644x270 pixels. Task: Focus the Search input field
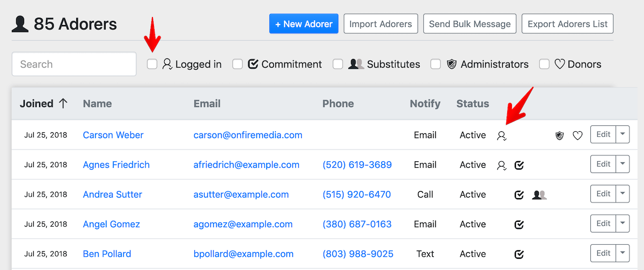point(74,64)
